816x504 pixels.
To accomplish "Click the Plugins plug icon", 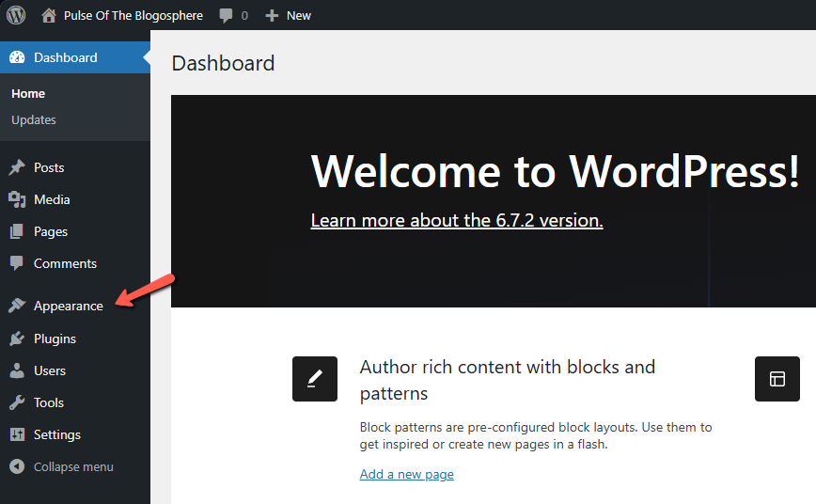I will 17,339.
